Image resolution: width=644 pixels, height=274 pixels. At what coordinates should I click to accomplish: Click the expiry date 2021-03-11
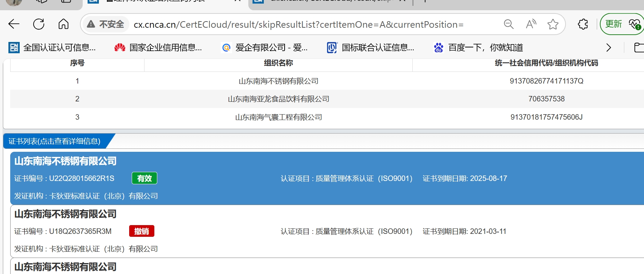488,231
